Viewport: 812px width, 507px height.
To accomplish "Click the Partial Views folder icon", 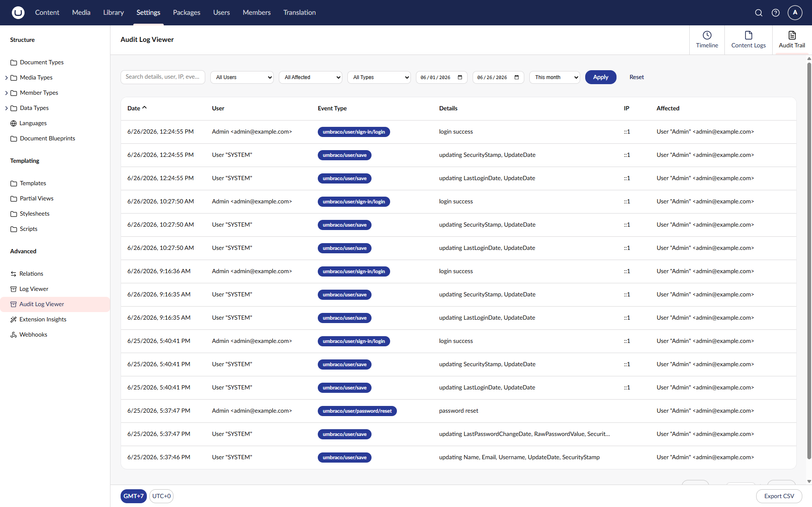I will (14, 199).
